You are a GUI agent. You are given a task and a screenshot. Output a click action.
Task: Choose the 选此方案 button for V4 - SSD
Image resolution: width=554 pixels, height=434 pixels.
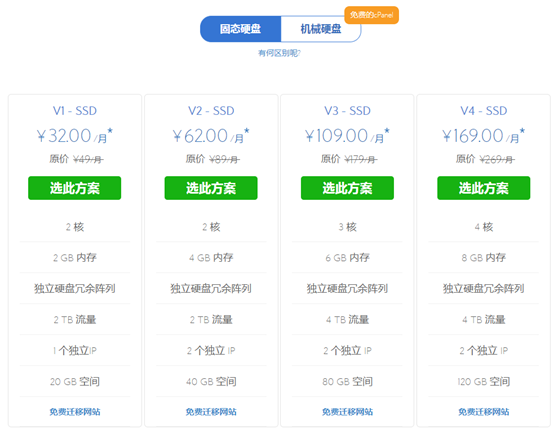(484, 188)
